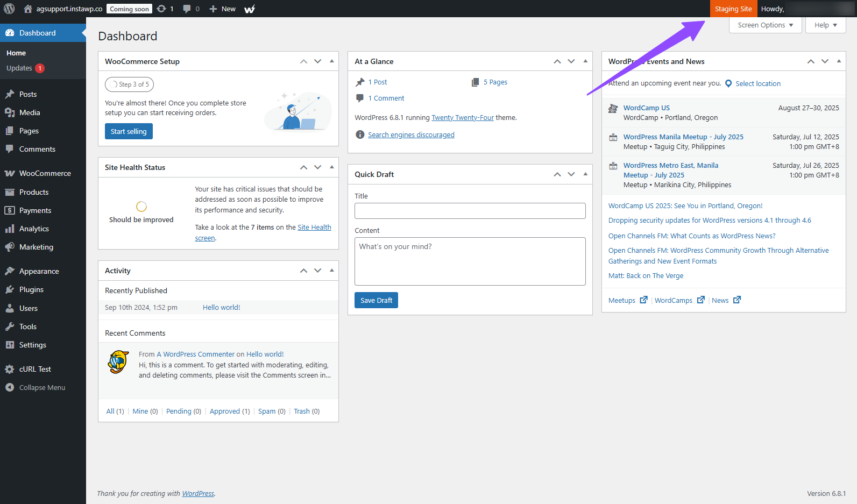Click the home icon beside the site name
The height and width of the screenshot is (504, 857).
coord(28,9)
